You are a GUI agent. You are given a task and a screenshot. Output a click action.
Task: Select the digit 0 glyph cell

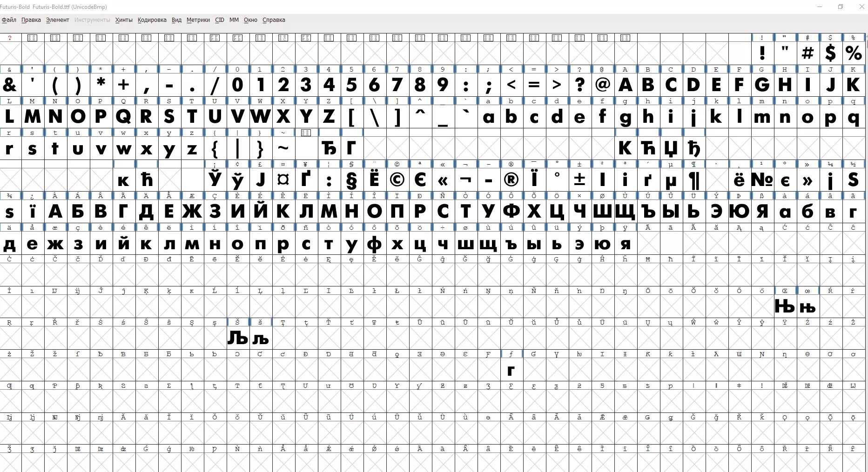238,85
